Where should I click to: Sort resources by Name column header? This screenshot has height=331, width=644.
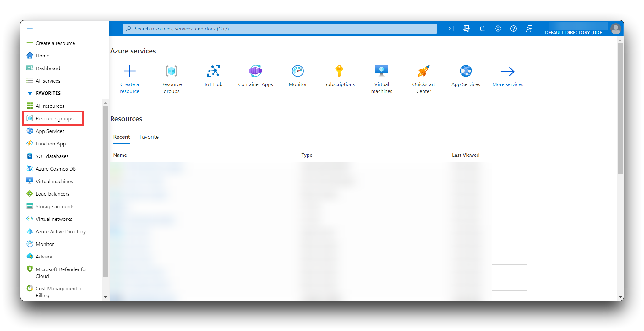[120, 155]
